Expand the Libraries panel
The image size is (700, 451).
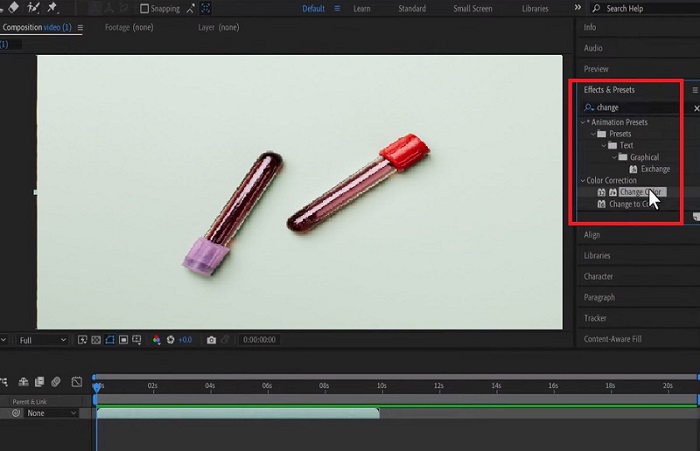(x=597, y=256)
